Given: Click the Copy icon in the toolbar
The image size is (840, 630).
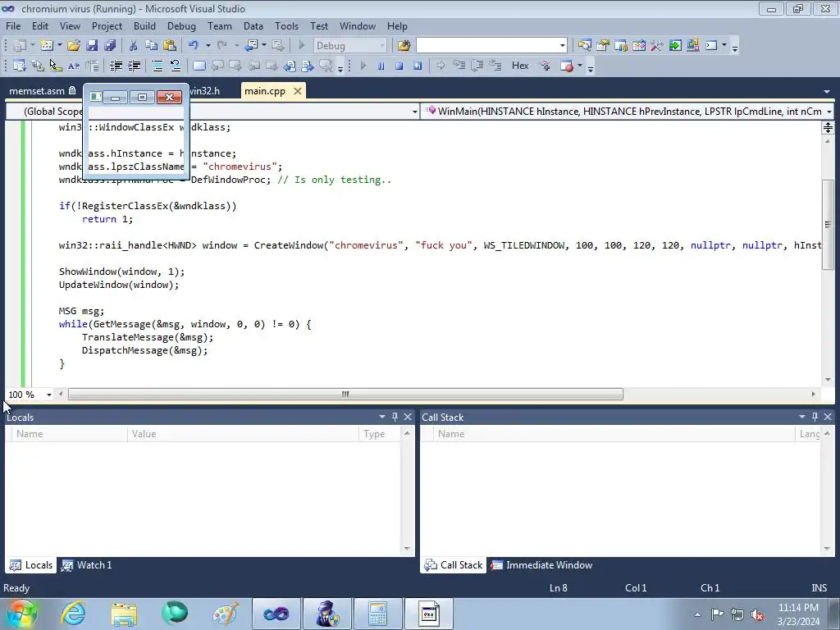Looking at the screenshot, I should [152, 46].
